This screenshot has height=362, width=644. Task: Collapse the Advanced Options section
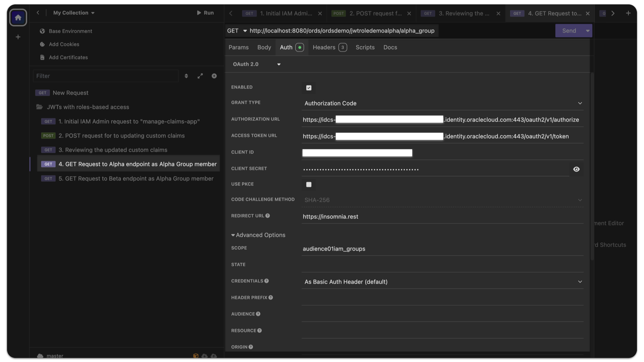[258, 235]
